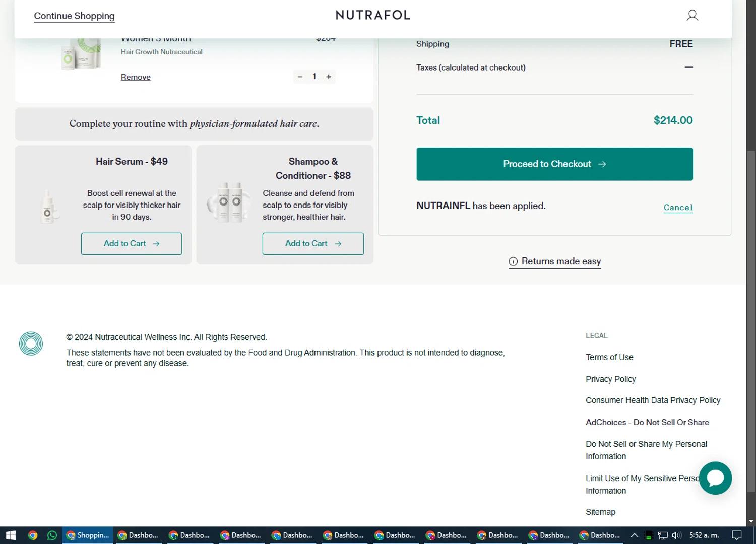This screenshot has width=756, height=544.
Task: Click the taskbar clock 5:52 a. m.
Action: click(704, 535)
